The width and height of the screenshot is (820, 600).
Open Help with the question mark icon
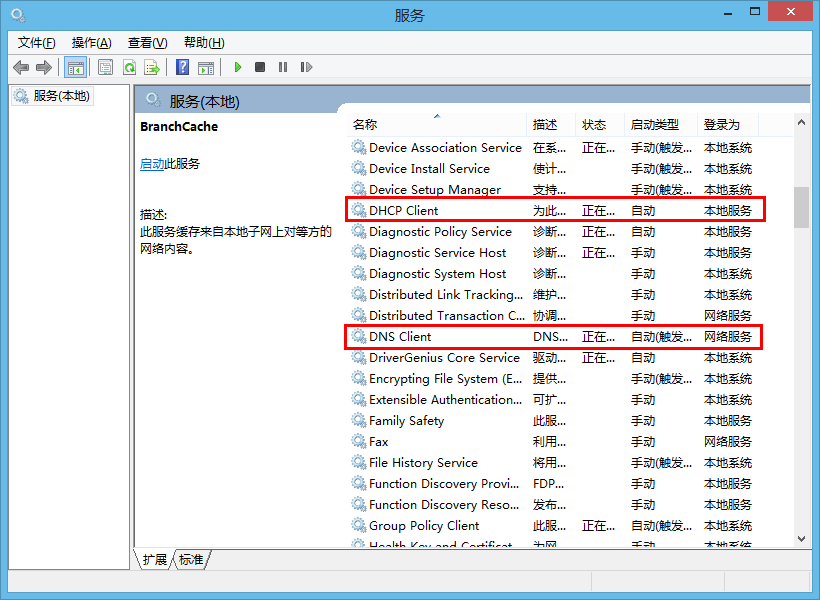point(182,67)
